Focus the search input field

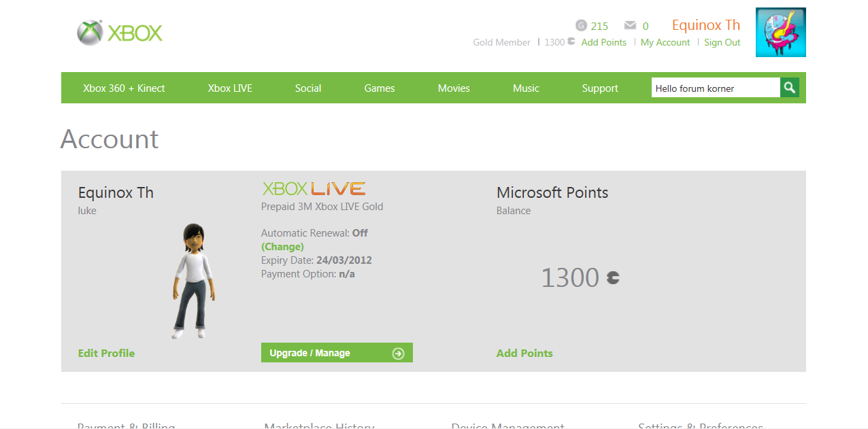tap(716, 88)
